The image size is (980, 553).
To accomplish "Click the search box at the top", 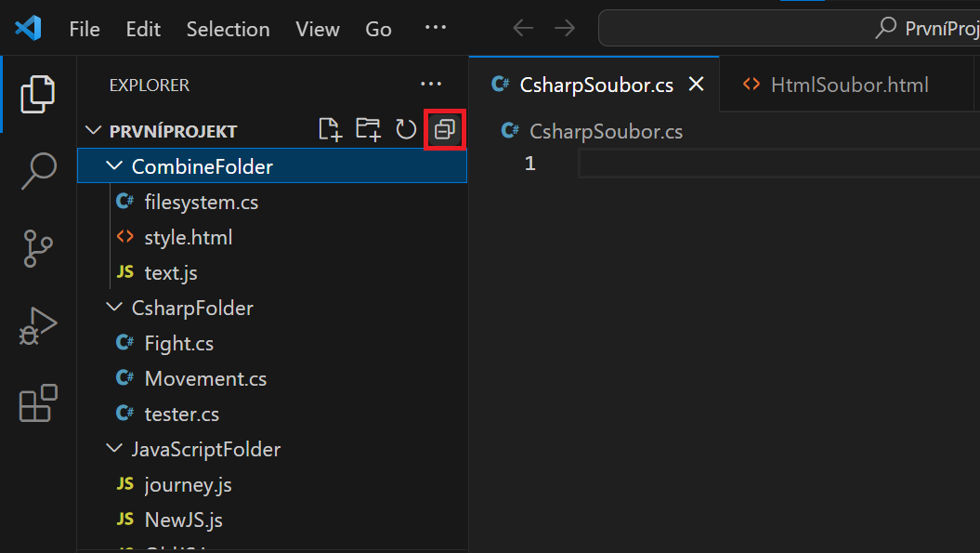I will point(790,28).
